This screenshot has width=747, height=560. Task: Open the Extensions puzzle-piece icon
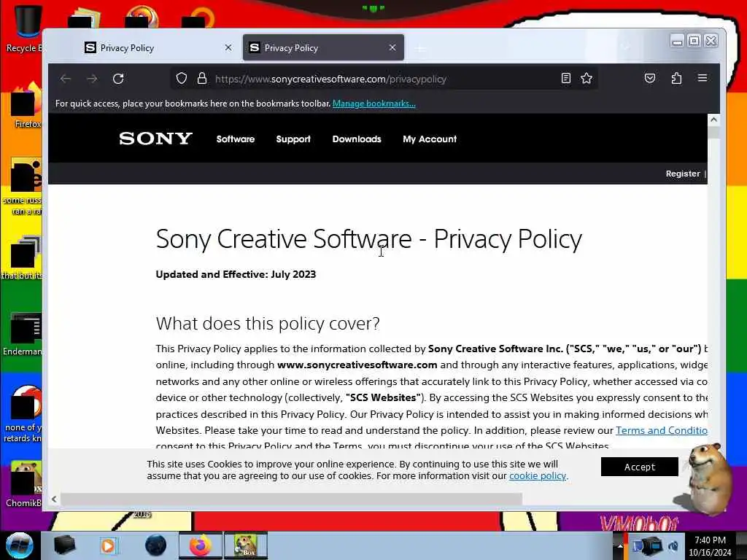tap(676, 78)
